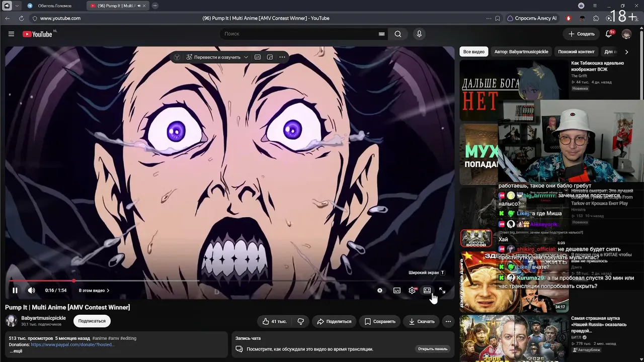Screen dimensions: 644x362
Task: Go back with the browser arrow
Action: click(x=7, y=18)
